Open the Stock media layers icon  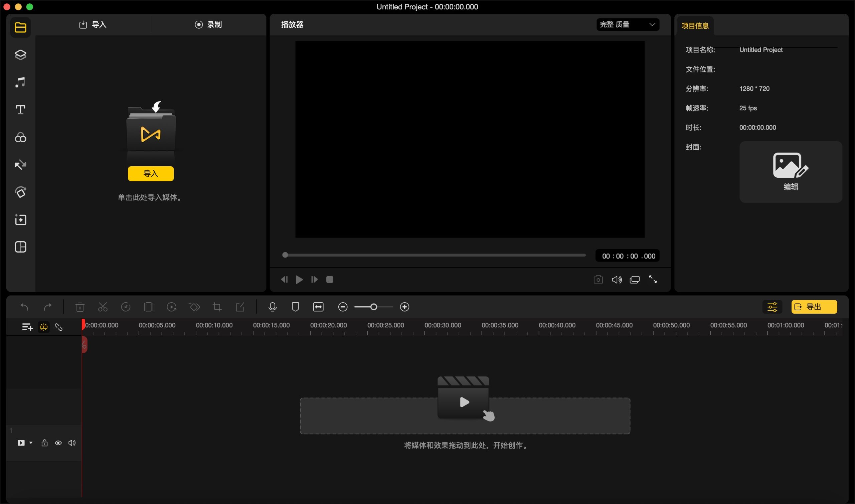(x=20, y=55)
